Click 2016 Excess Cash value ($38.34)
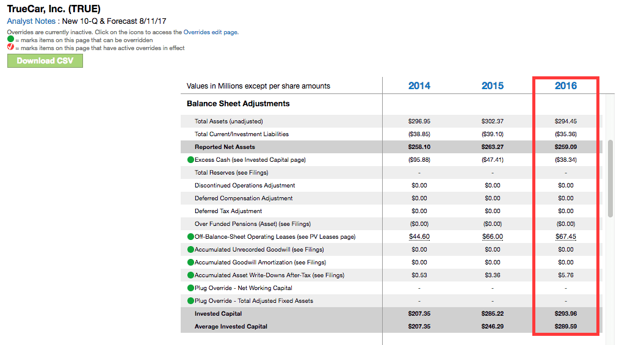Image resolution: width=644 pixels, height=345 pixels. pyautogui.click(x=565, y=160)
